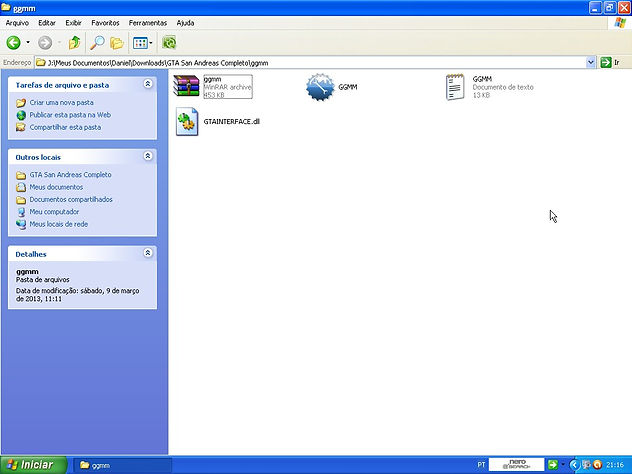Click the 21:16 taskbar clock
This screenshot has width=632, height=474.
point(615,465)
